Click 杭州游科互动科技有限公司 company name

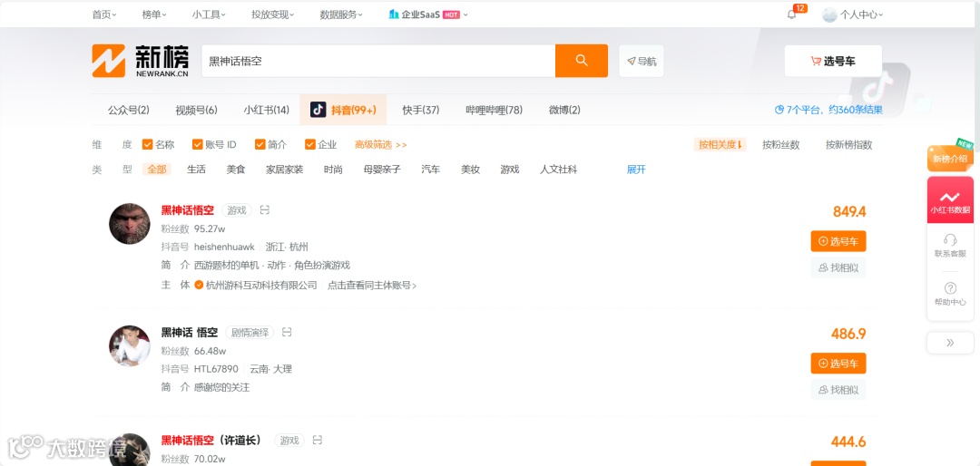click(261, 285)
